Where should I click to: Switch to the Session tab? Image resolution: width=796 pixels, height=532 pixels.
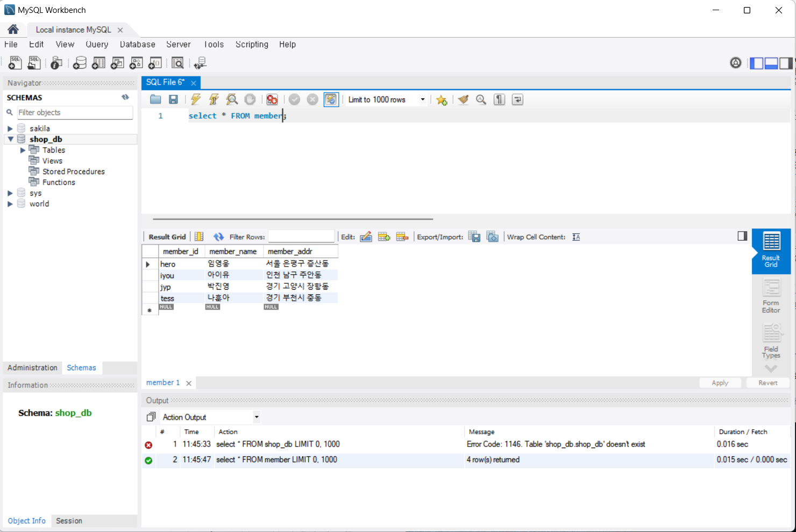pyautogui.click(x=69, y=521)
